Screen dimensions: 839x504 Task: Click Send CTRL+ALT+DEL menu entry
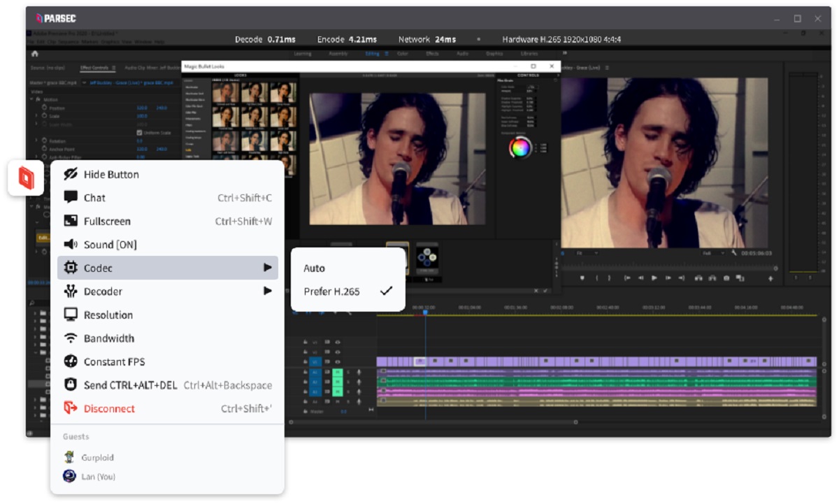click(168, 385)
